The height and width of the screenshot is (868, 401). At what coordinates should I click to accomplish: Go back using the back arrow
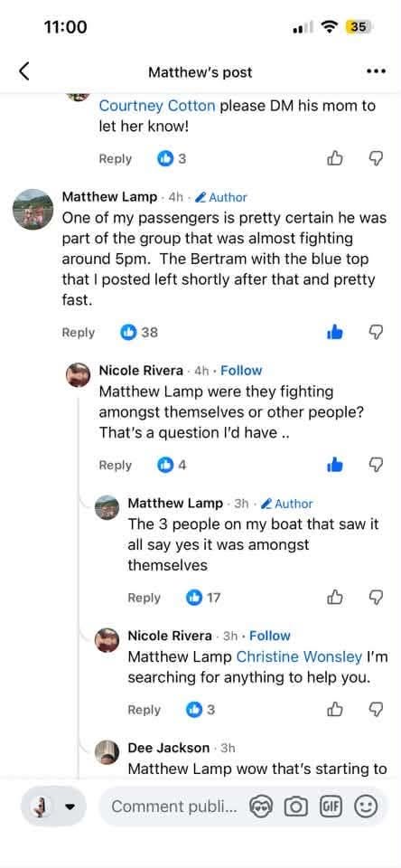[x=23, y=72]
